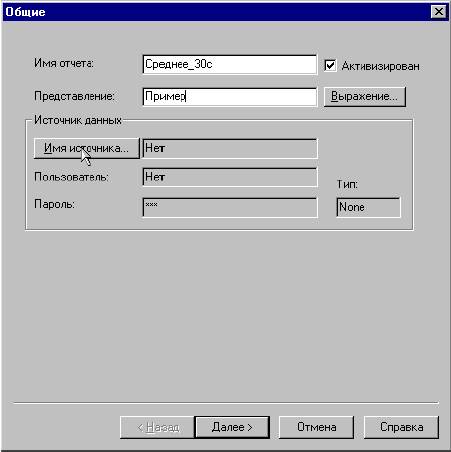
Task: Click the Общие title bar text
Action: pyautogui.click(x=25, y=12)
